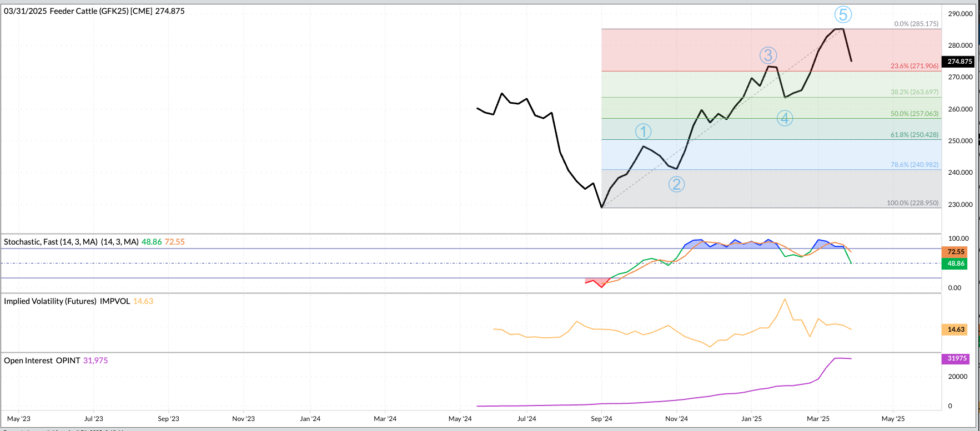Select the Open Interest OPINT pane title
Image resolution: width=980 pixels, height=431 pixels.
pyautogui.click(x=42, y=361)
